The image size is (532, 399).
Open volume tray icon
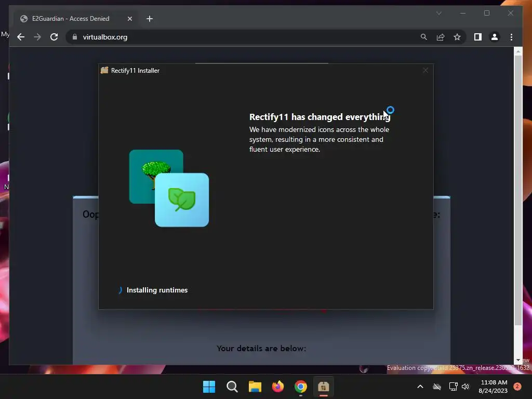[465, 387]
